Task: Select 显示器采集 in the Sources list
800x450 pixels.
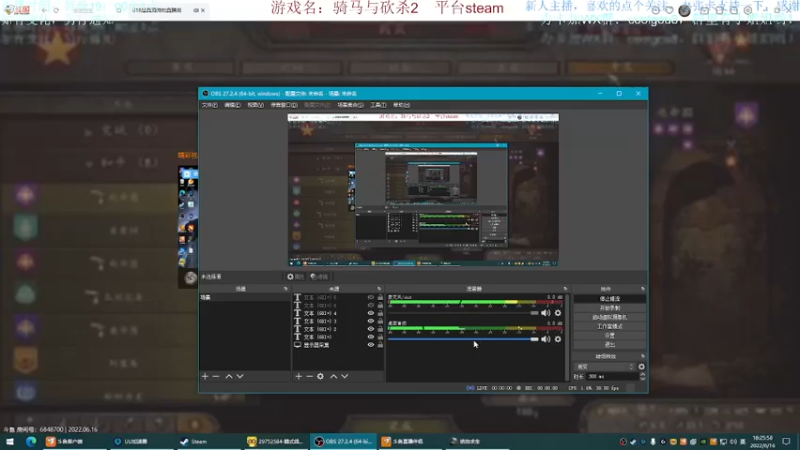Action: click(316, 345)
